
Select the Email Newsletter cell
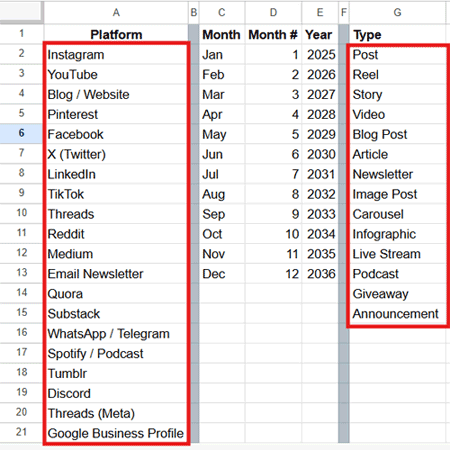point(116,273)
